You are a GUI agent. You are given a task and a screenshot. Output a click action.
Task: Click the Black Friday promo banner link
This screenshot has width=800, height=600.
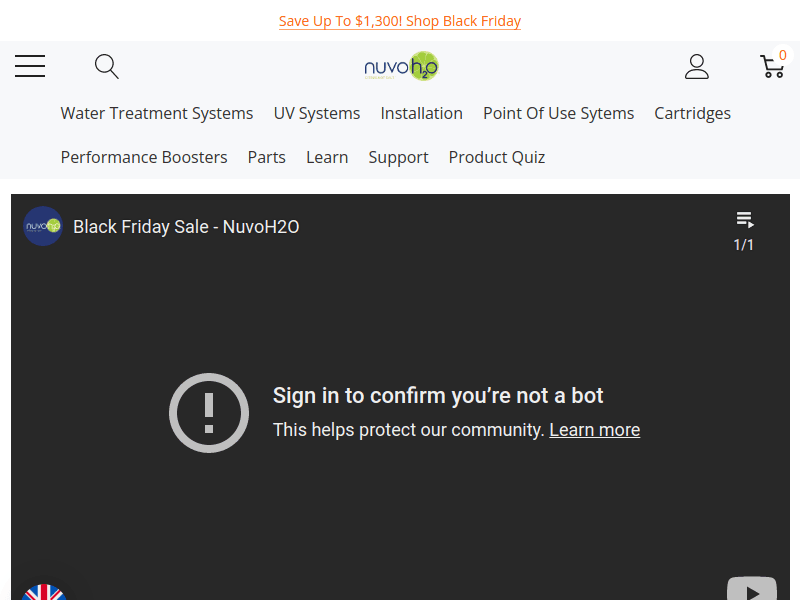pyautogui.click(x=400, y=21)
